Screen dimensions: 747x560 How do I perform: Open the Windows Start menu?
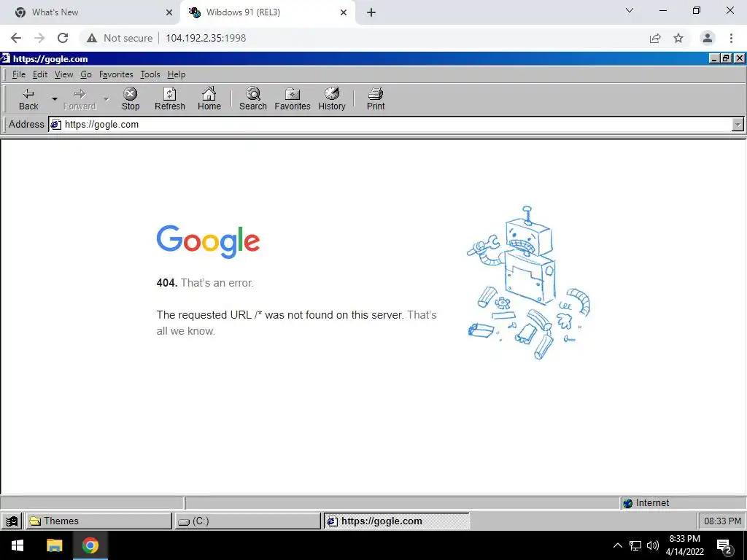(18, 545)
